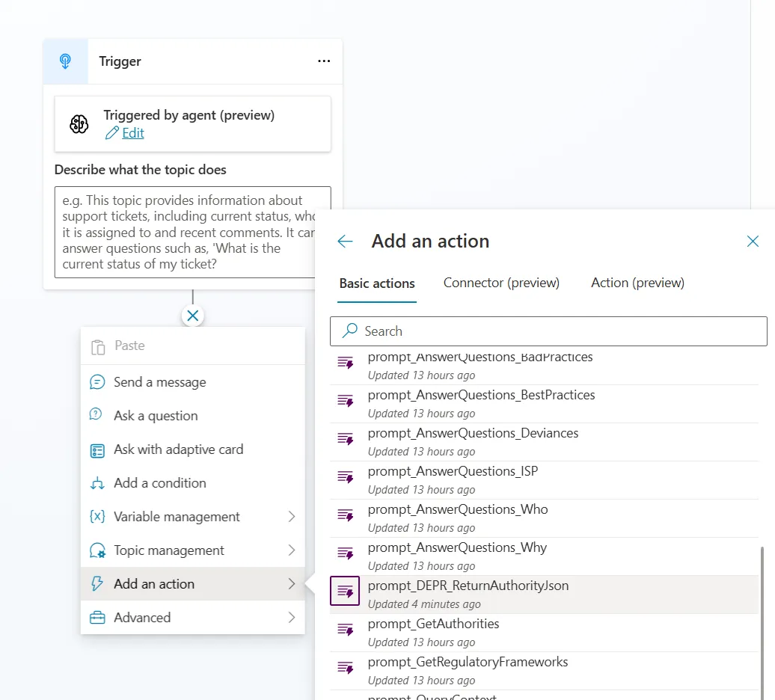Image resolution: width=775 pixels, height=700 pixels.
Task: Click the Paste clipboard icon
Action: [x=98, y=347]
